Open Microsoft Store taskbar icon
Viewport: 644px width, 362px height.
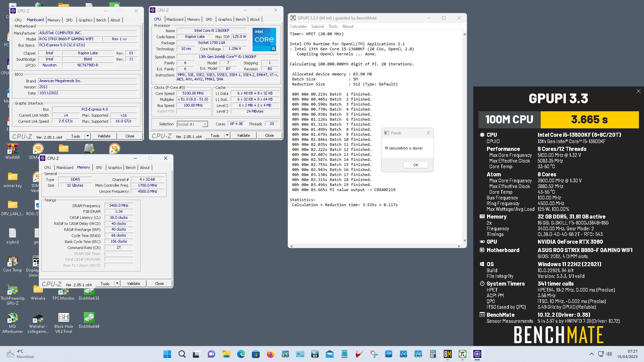[x=256, y=354]
